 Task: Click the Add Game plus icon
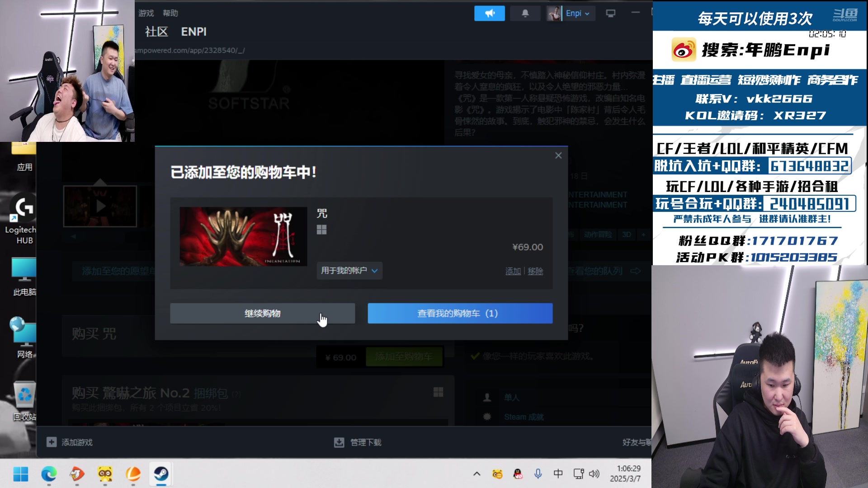point(52,442)
